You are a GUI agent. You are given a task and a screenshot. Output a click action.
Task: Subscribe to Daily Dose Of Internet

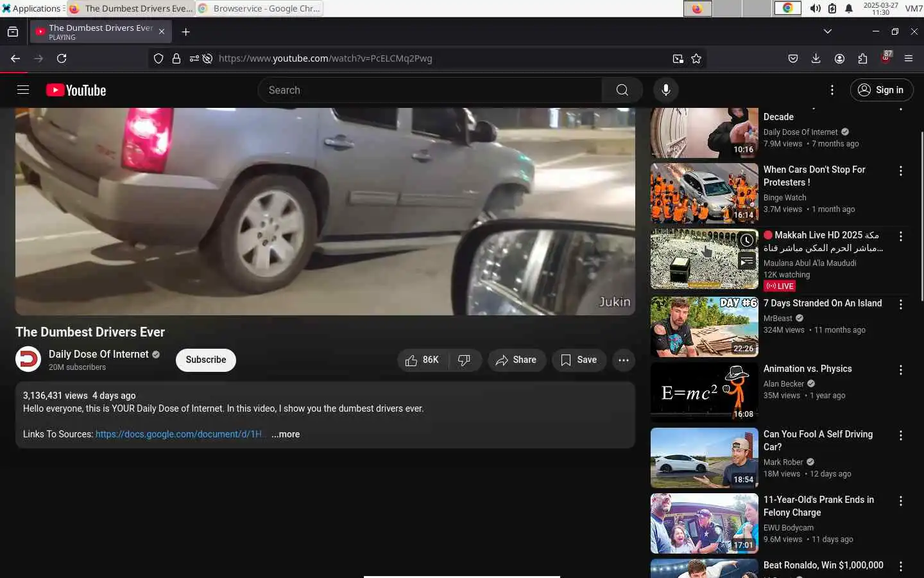(x=206, y=360)
